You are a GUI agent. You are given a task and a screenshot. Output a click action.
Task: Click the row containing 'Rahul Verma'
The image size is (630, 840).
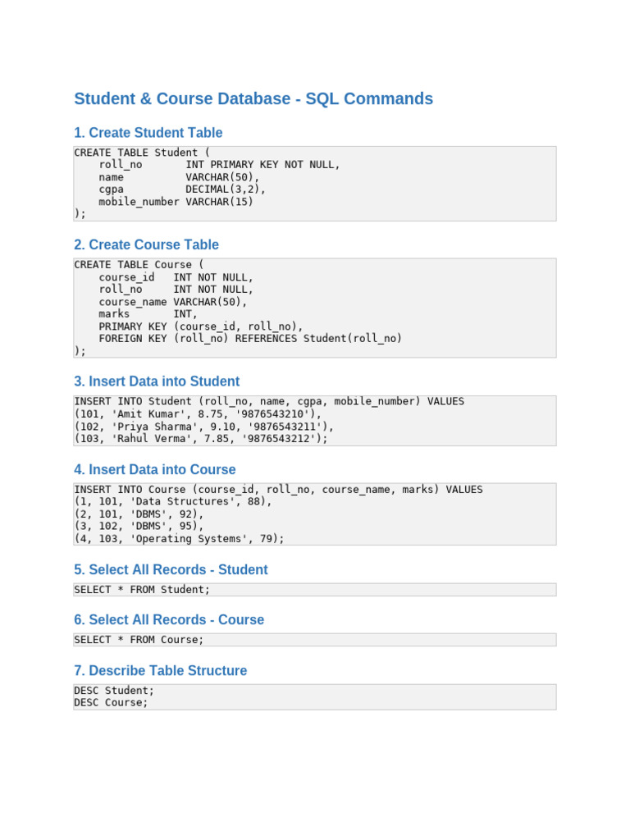pos(200,438)
